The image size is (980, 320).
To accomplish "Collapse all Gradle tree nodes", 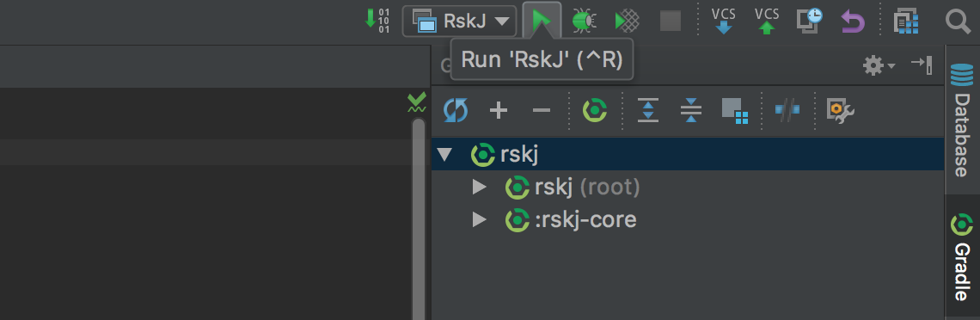I will (x=690, y=111).
